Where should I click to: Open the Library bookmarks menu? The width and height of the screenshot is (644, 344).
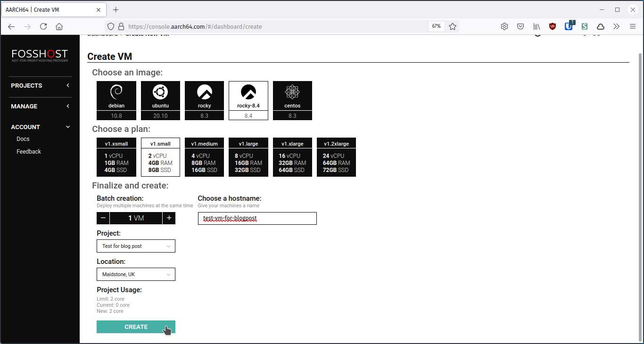coord(537,26)
